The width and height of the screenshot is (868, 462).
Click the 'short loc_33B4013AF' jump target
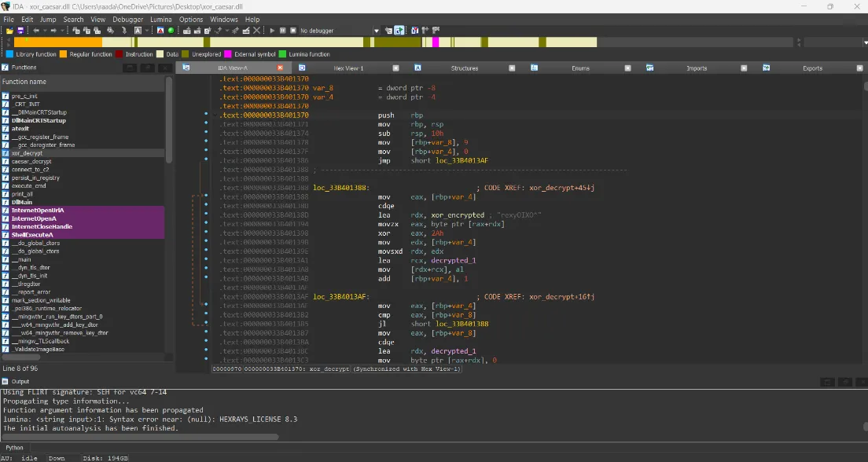pos(450,161)
